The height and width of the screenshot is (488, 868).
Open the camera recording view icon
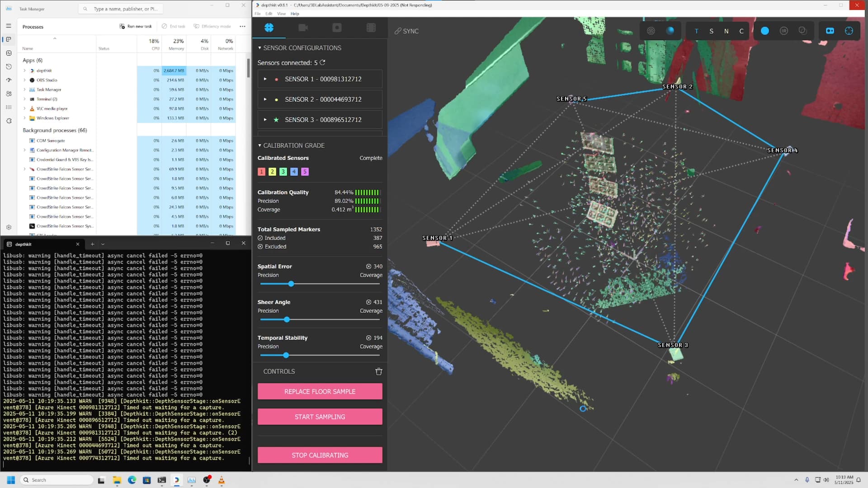click(303, 28)
